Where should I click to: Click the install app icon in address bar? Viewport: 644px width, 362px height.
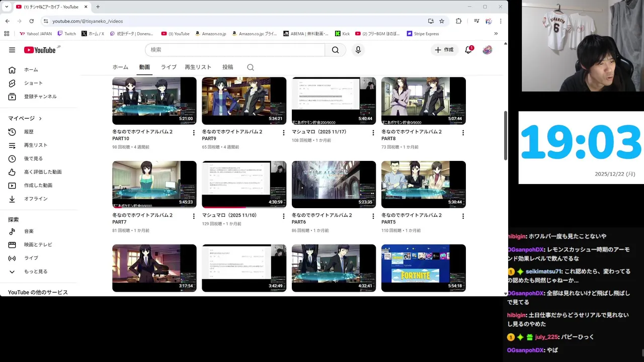[431, 21]
